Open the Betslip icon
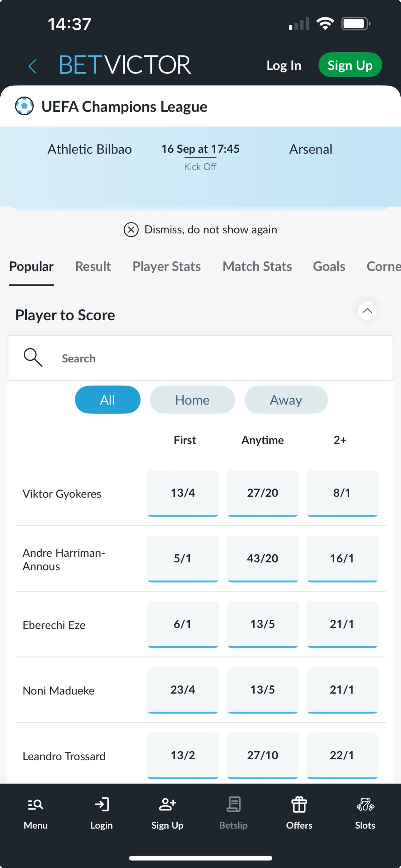Viewport: 401px width, 868px height. [x=233, y=805]
